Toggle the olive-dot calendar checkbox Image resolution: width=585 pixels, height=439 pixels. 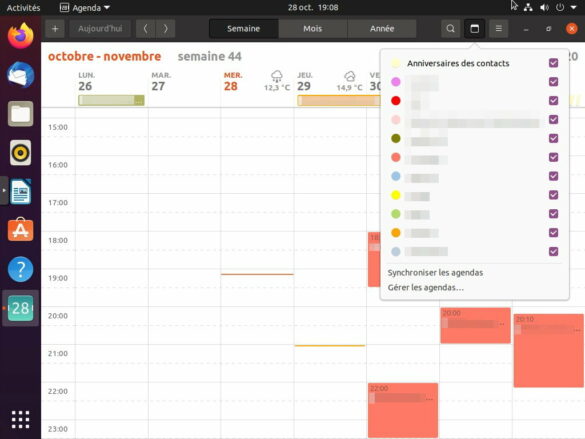(553, 138)
